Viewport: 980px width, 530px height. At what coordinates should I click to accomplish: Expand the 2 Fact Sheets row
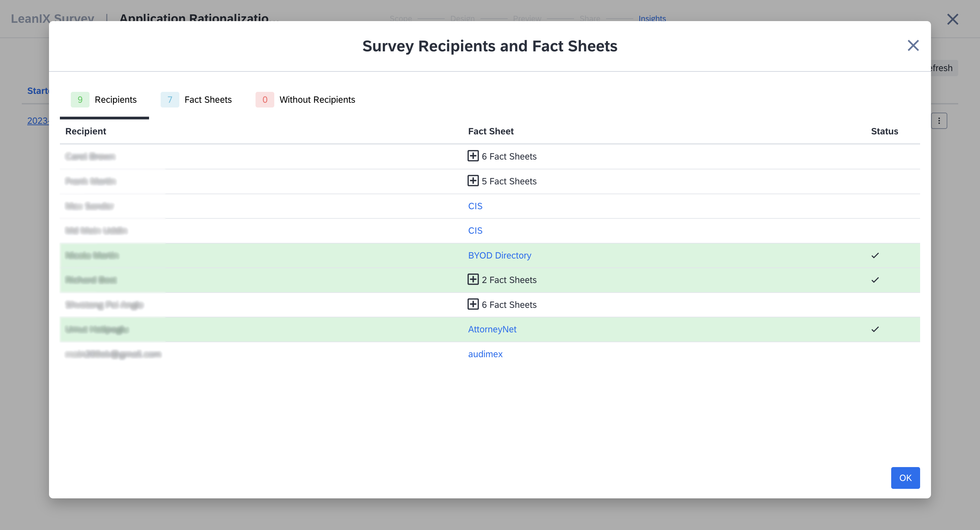tap(473, 279)
